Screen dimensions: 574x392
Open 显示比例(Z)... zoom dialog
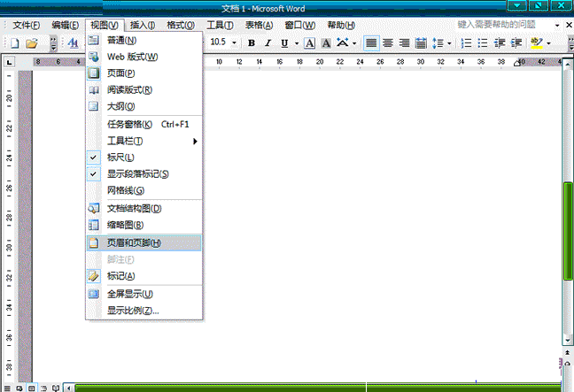pyautogui.click(x=144, y=310)
